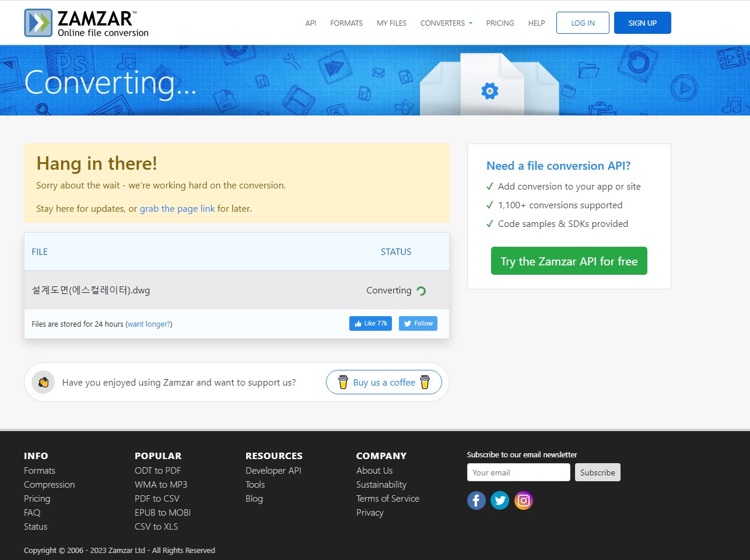Image resolution: width=750 pixels, height=560 pixels.
Task: Click the clapping hands emoji icon
Action: (x=43, y=383)
